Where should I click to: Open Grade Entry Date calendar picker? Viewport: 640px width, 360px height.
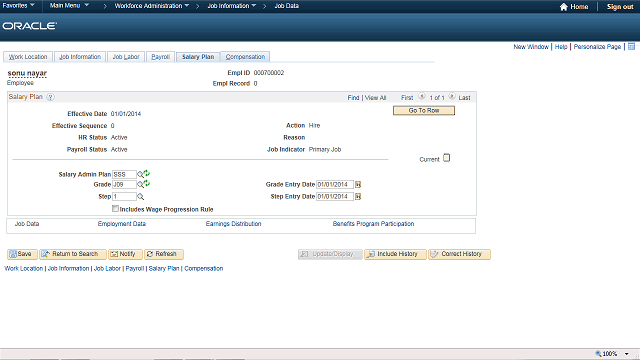coord(358,184)
